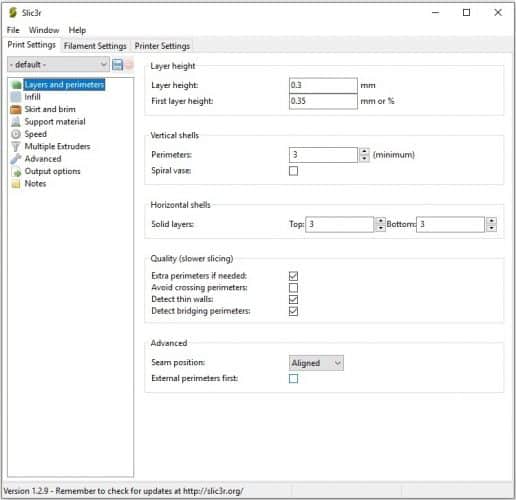
Task: Uncheck Detect thin walls
Action: [293, 299]
